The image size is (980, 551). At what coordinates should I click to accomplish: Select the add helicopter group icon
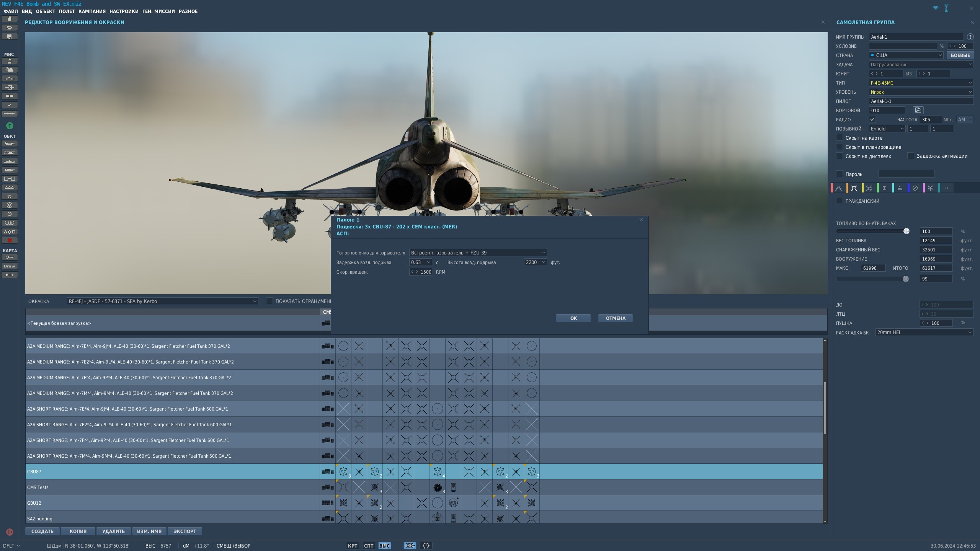10,152
